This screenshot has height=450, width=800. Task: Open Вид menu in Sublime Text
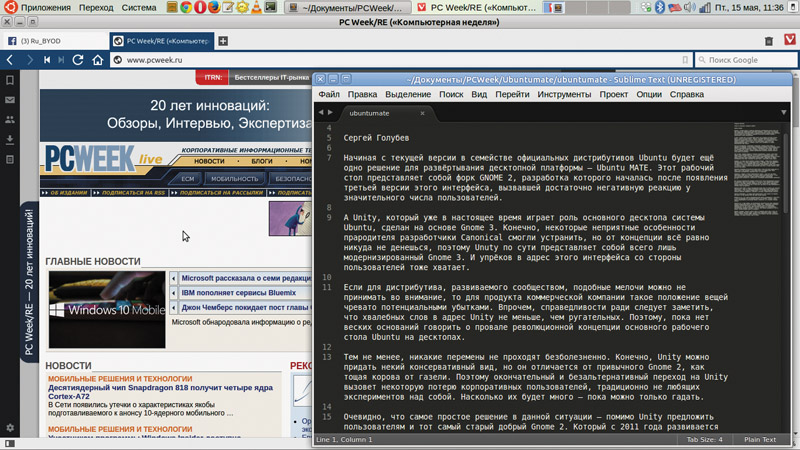(479, 94)
